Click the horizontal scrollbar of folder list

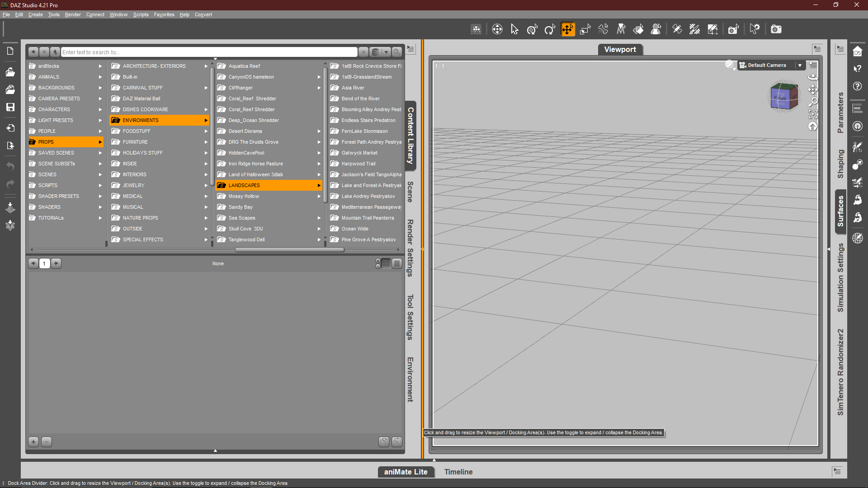pyautogui.click(x=289, y=249)
